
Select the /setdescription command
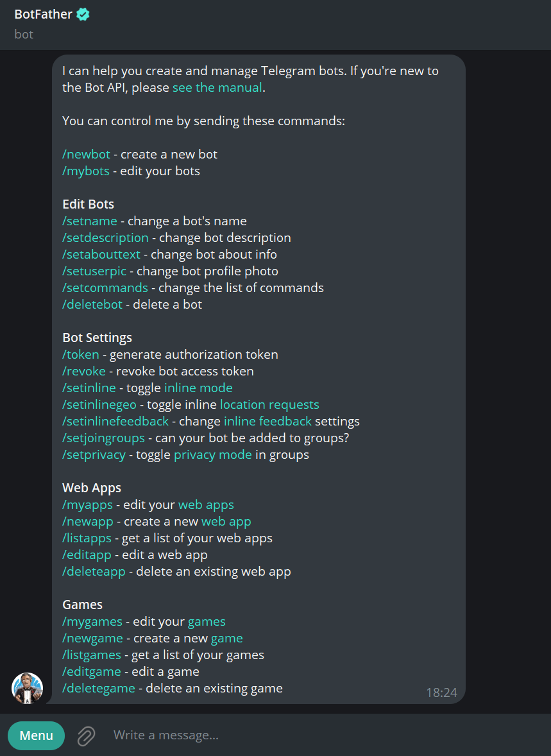[105, 237]
